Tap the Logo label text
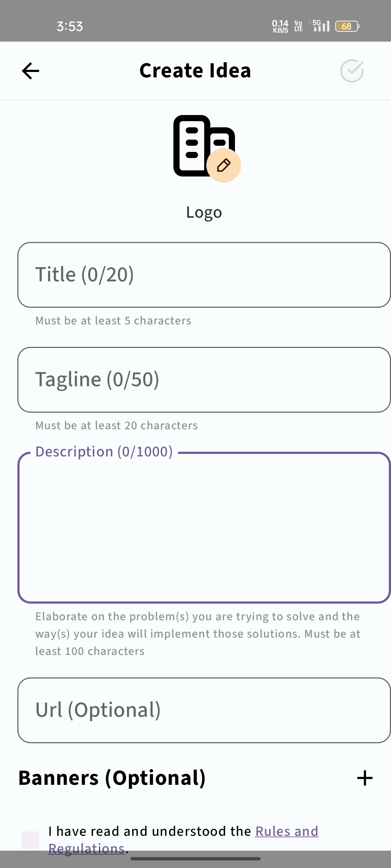This screenshot has width=391, height=868. click(x=204, y=212)
